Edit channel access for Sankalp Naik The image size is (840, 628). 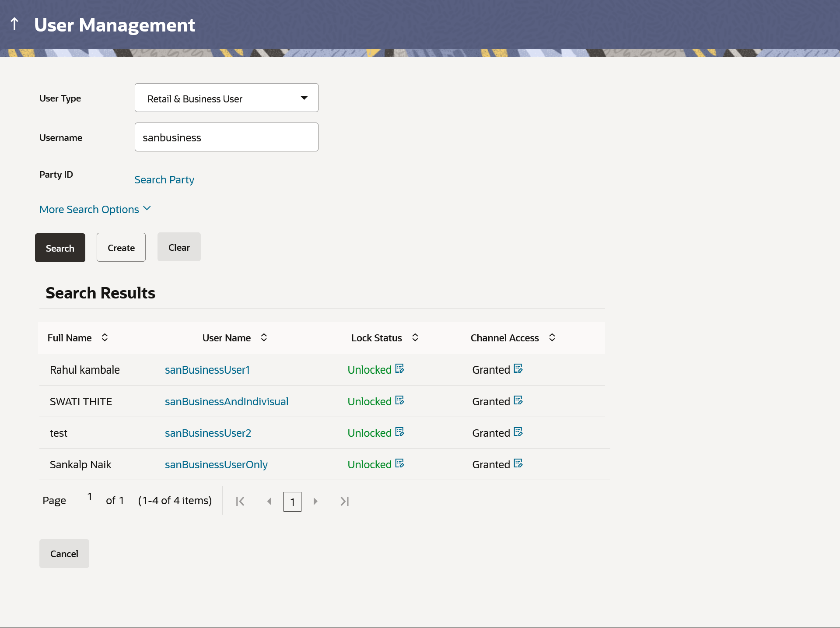[x=518, y=463]
